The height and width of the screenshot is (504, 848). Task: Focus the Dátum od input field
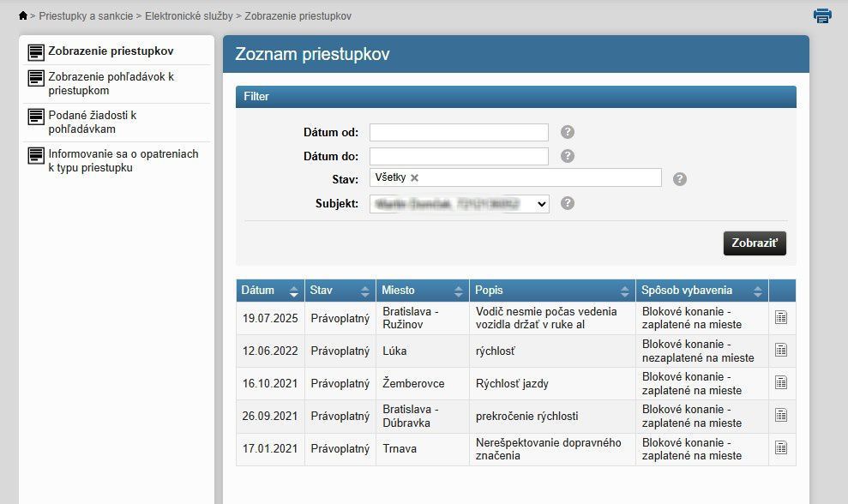[x=459, y=132]
